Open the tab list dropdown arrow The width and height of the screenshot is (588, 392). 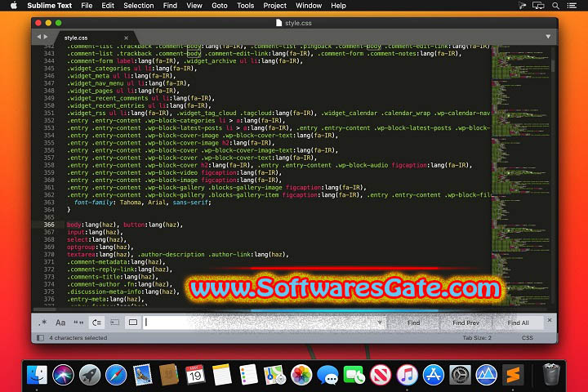point(548,37)
